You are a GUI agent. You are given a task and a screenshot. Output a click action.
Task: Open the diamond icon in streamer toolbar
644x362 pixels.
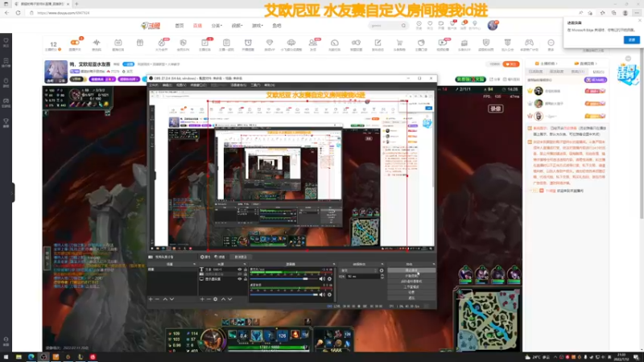point(270,43)
